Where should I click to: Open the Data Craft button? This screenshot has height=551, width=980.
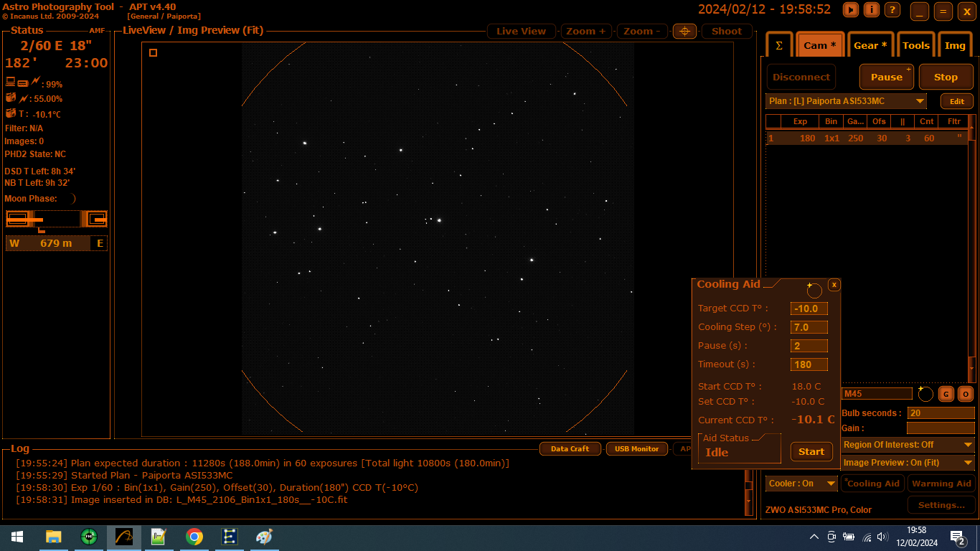coord(570,449)
